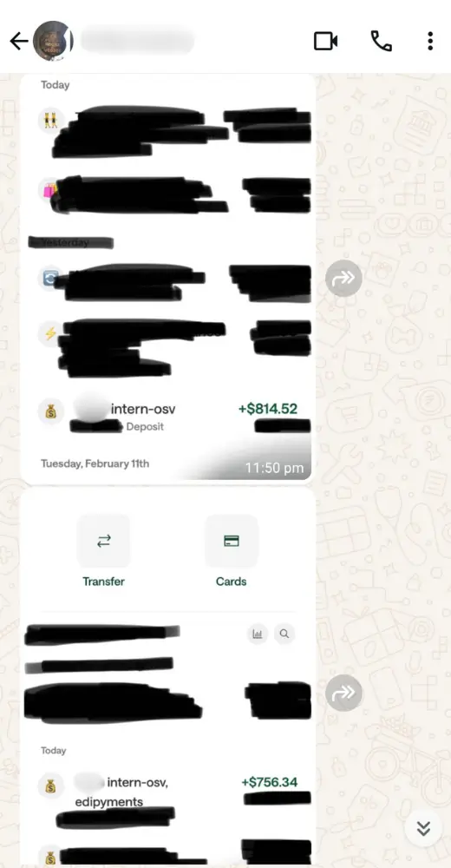Viewport: 451px width, 868px height.
Task: Tap the Transfer arrows icon
Action: pos(103,541)
